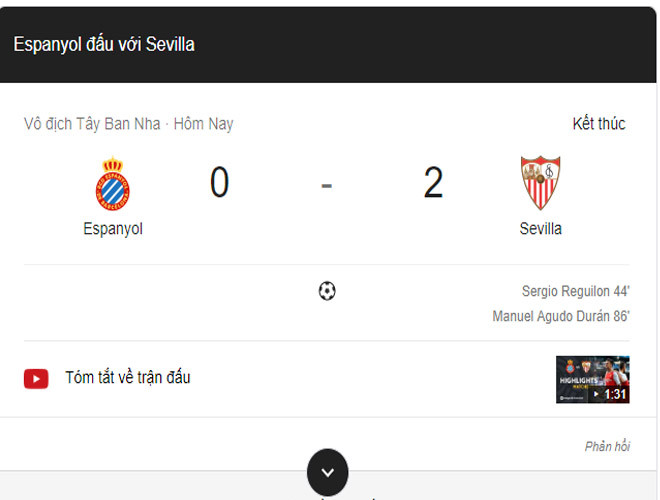Screen dimensions: 660x500
Task: Expand the match card with down chevron
Action: click(x=328, y=471)
